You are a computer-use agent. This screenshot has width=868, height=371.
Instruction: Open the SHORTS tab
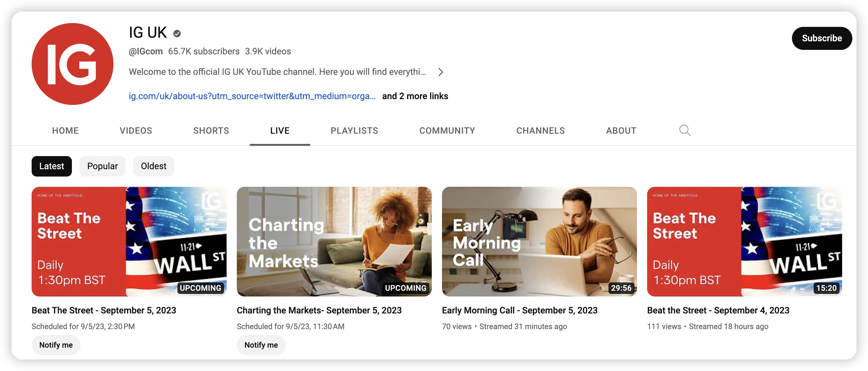tap(211, 130)
